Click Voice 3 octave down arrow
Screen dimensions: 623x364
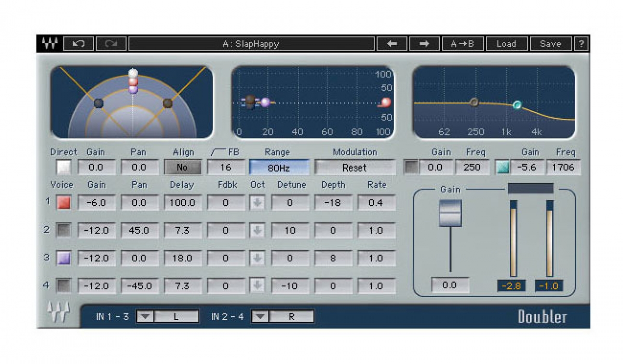257,258
